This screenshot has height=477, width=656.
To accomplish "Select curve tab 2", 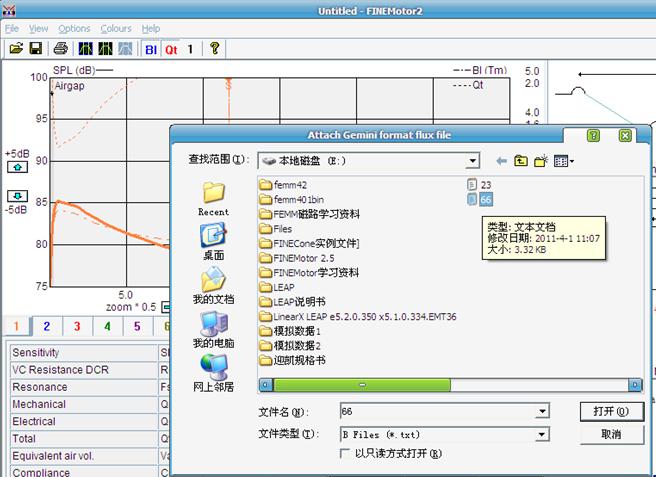I will pyautogui.click(x=47, y=326).
